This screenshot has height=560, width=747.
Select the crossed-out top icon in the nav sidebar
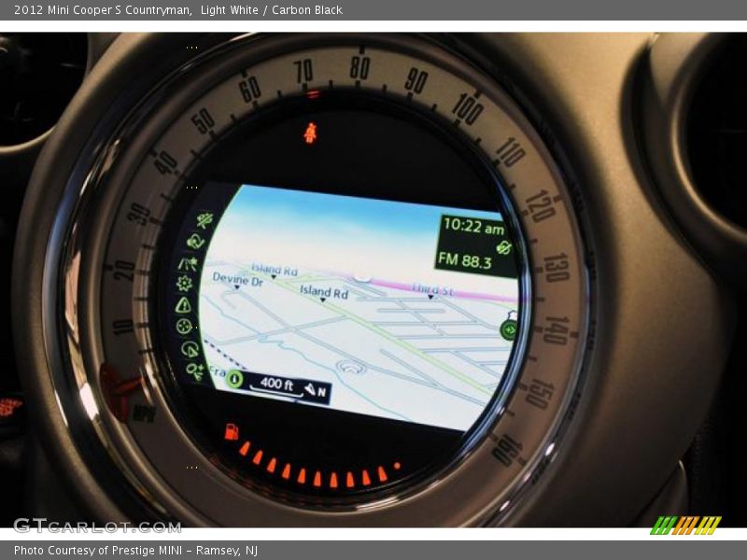tap(205, 220)
